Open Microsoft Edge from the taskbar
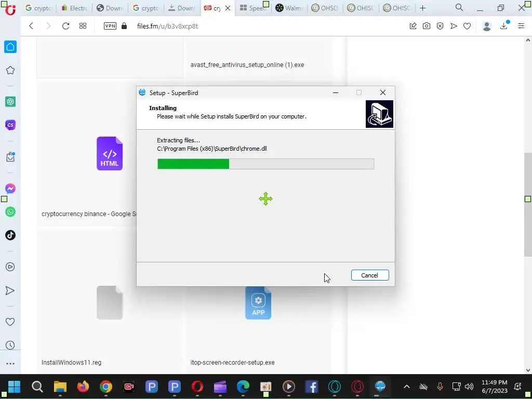 tap(243, 387)
